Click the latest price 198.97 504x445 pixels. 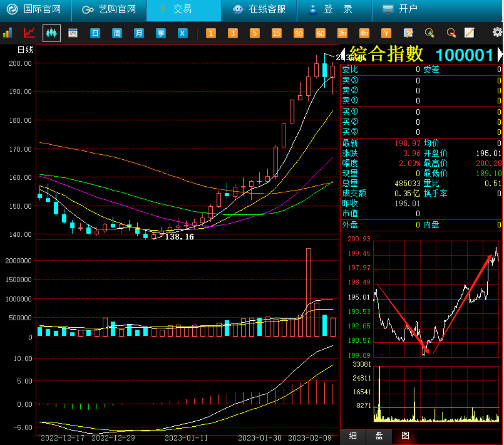(407, 143)
